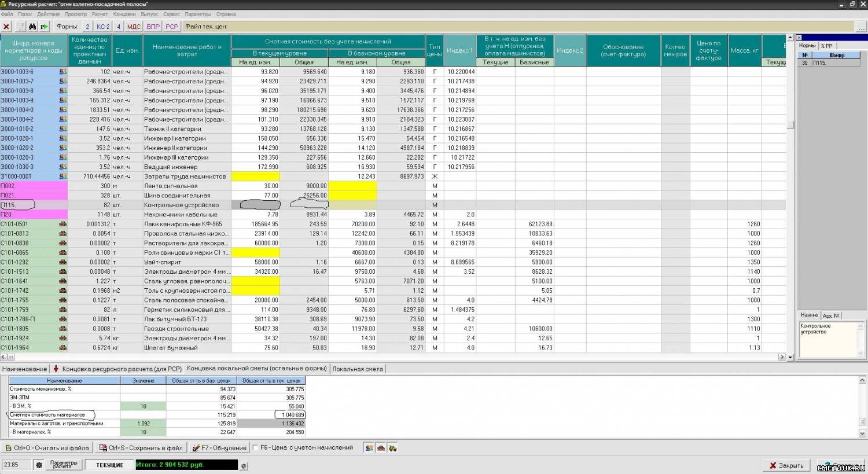The image size is (868, 474).
Task: Click the red X delete icon in toolbar
Action: [6, 27]
